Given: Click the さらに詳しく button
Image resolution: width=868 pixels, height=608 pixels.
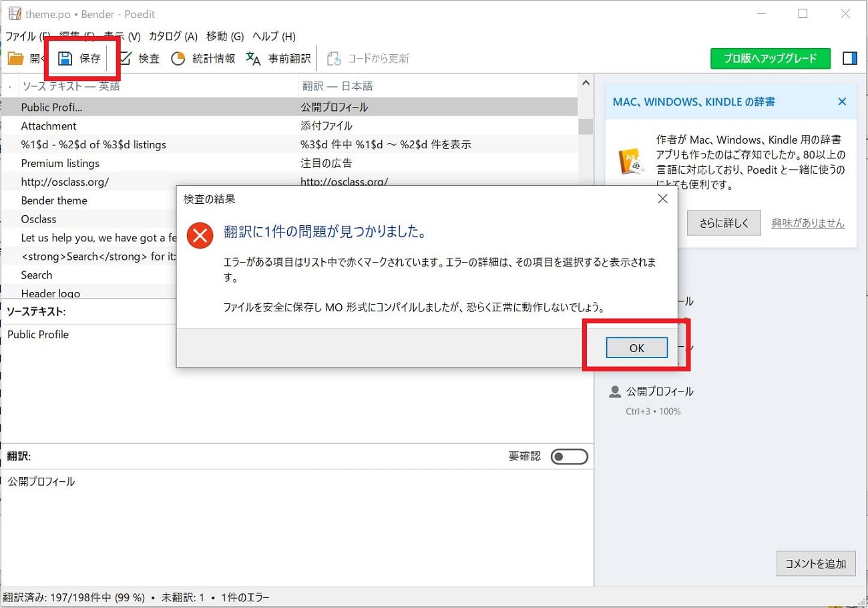Looking at the screenshot, I should [x=724, y=224].
